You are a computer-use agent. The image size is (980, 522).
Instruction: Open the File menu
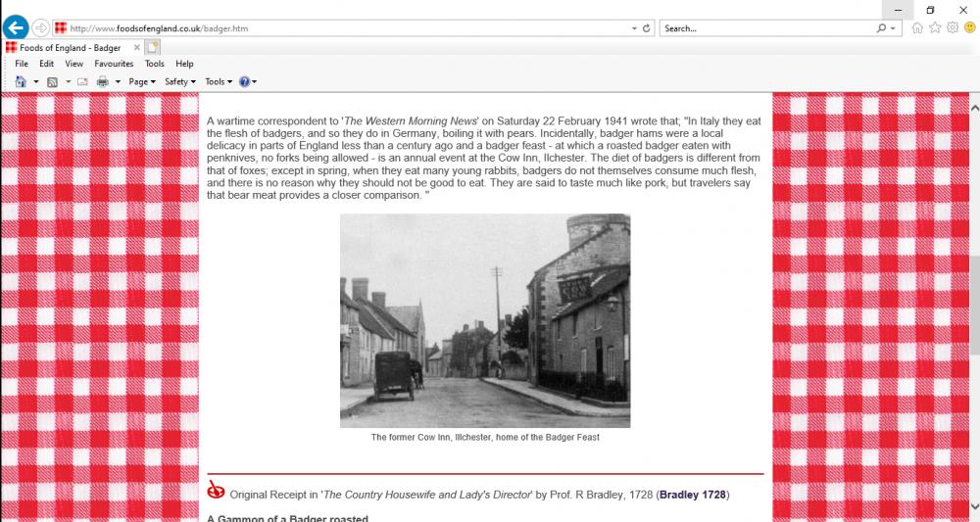[22, 64]
